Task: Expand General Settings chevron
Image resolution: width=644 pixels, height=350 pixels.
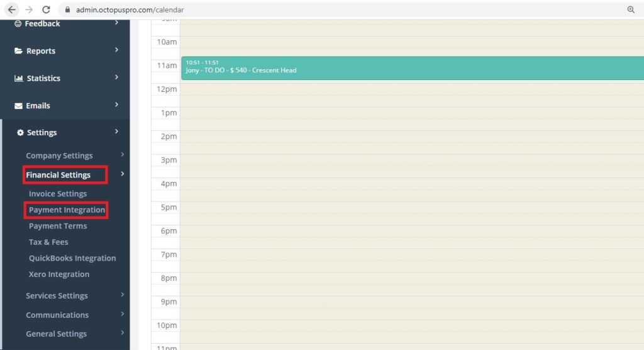Action: [x=123, y=333]
